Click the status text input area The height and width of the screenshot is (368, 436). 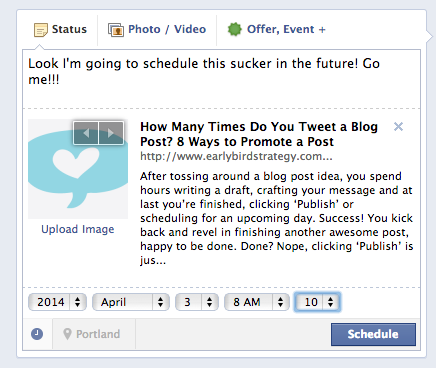point(221,79)
